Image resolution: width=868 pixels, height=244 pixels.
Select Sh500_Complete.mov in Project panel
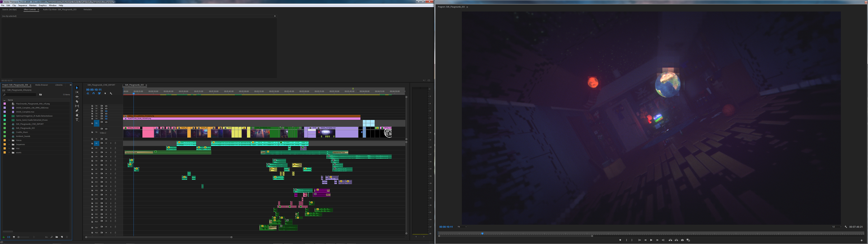tap(25, 112)
